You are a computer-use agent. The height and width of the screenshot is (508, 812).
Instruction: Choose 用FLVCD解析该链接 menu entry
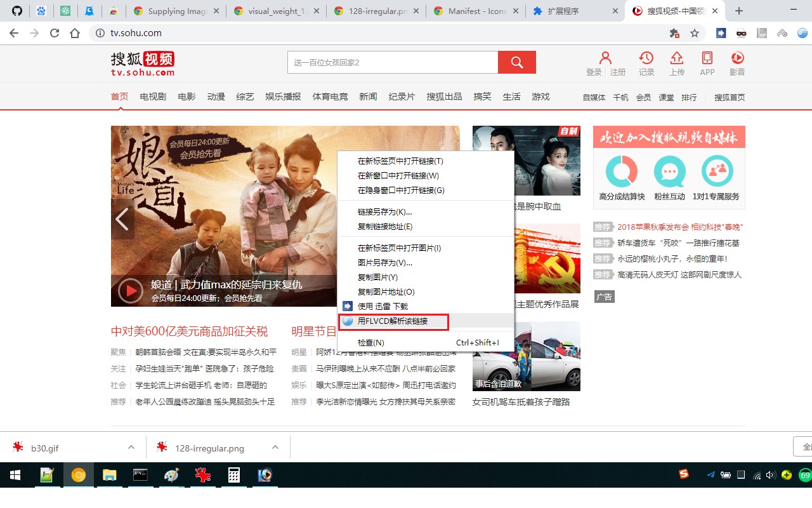click(425, 321)
